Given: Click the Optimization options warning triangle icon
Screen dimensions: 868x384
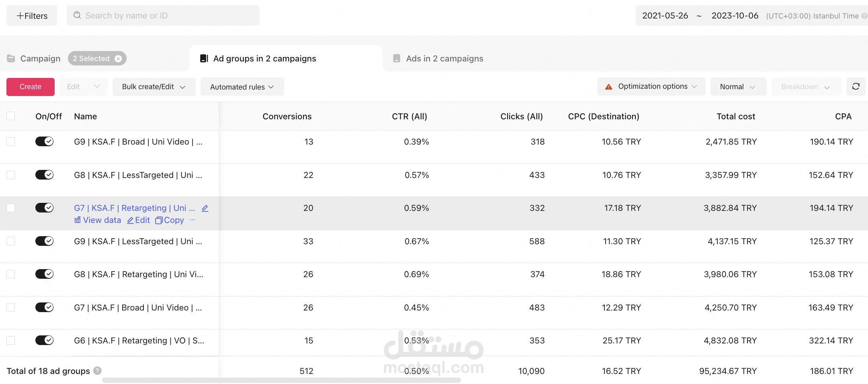Looking at the screenshot, I should click(609, 87).
